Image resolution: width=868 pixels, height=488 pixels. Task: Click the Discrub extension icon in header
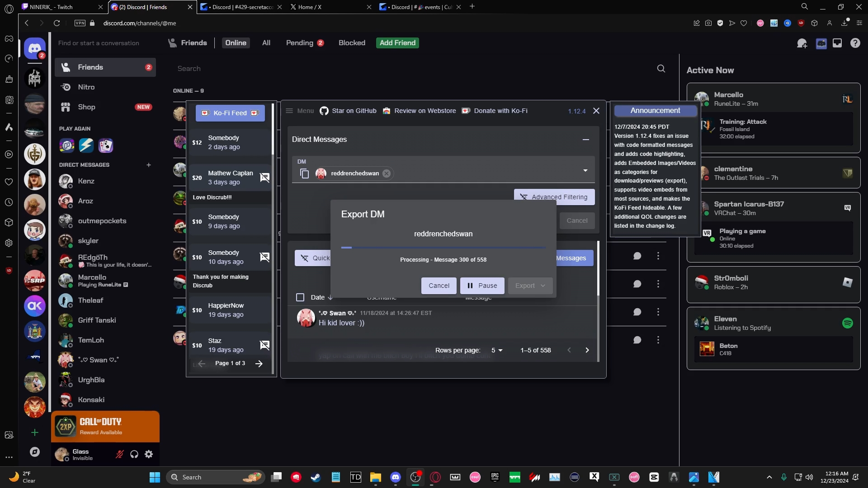821,43
